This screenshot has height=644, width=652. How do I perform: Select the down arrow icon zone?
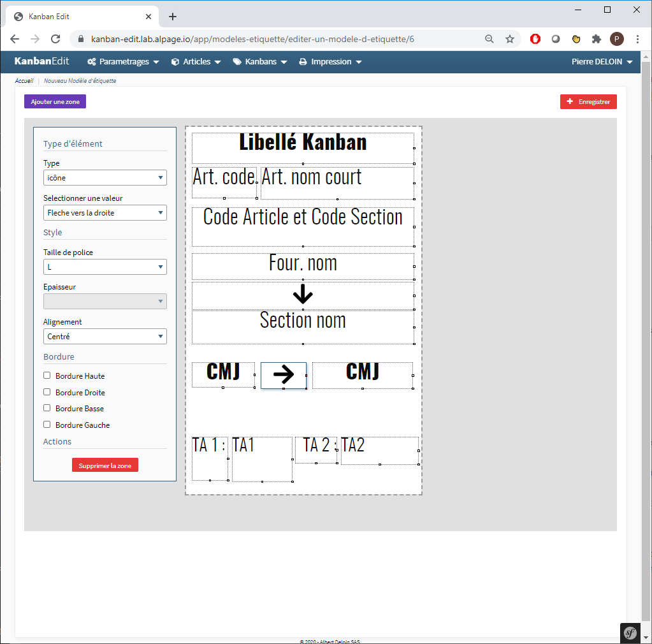point(303,295)
